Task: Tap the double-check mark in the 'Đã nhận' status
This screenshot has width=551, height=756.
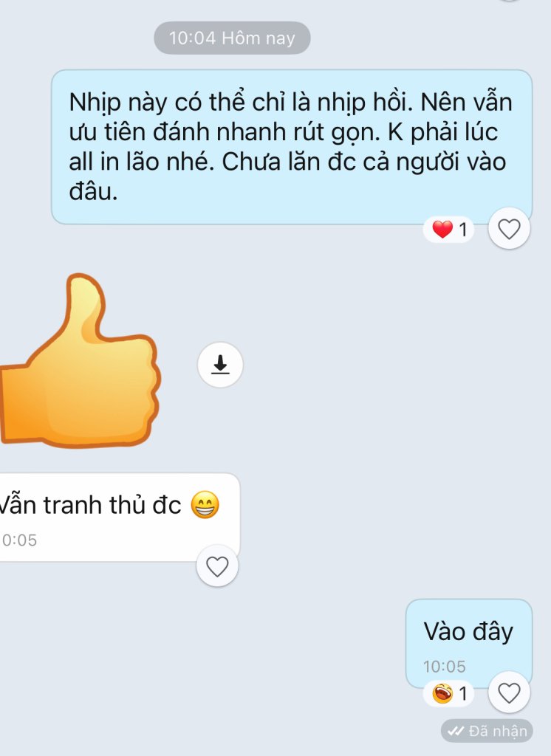Action: [456, 731]
